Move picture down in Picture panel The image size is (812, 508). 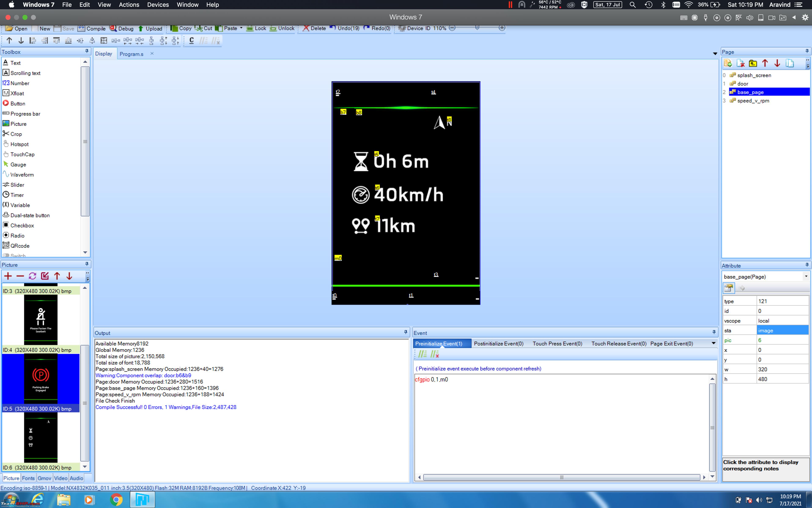click(69, 276)
